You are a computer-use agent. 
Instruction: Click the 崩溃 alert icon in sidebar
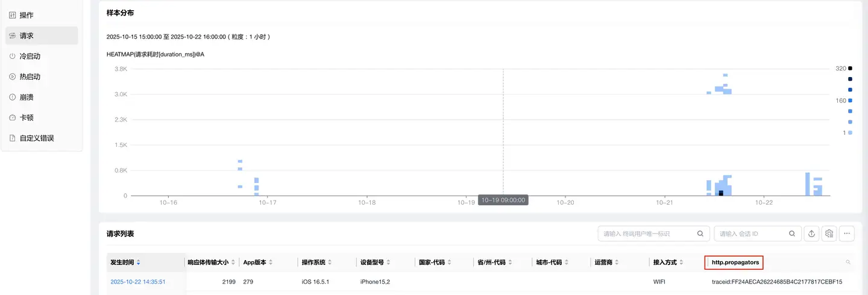[13, 97]
